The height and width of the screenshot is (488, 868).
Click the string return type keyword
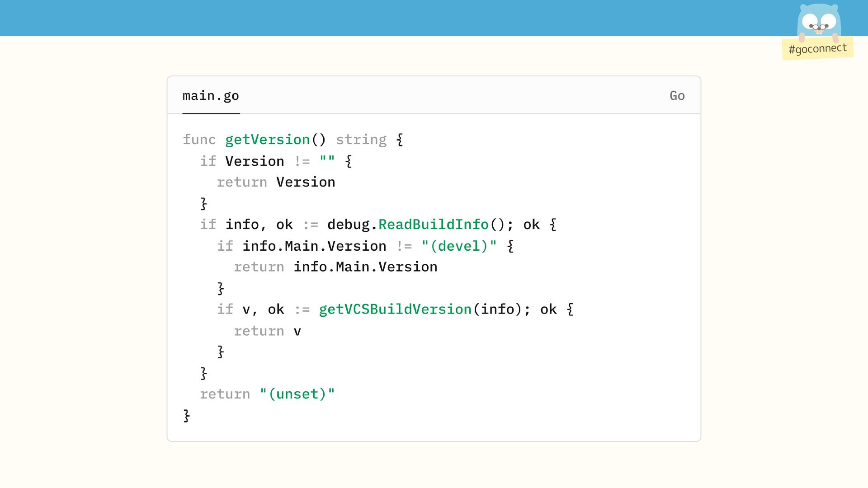(361, 140)
